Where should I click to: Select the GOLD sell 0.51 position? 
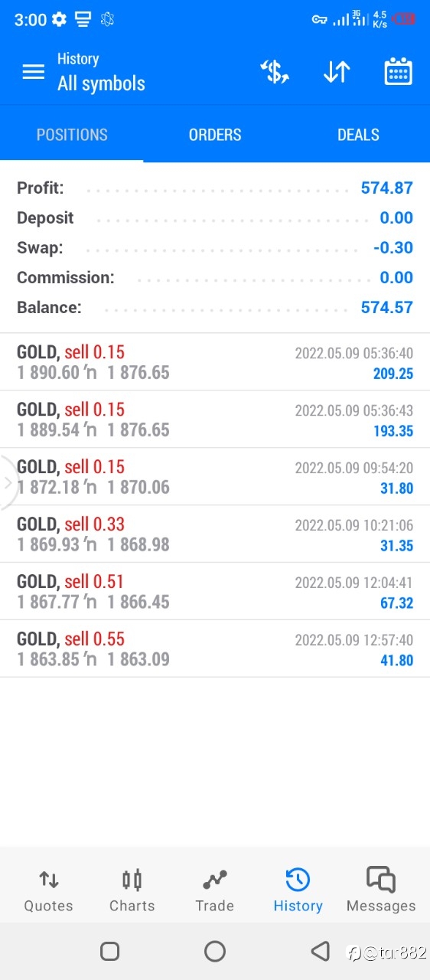215,591
